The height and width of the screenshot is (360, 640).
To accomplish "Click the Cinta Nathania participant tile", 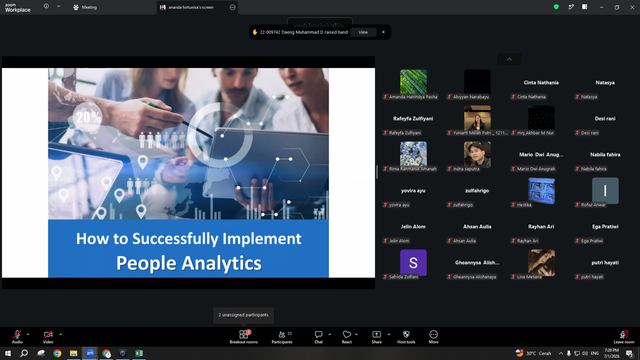I will tap(541, 84).
